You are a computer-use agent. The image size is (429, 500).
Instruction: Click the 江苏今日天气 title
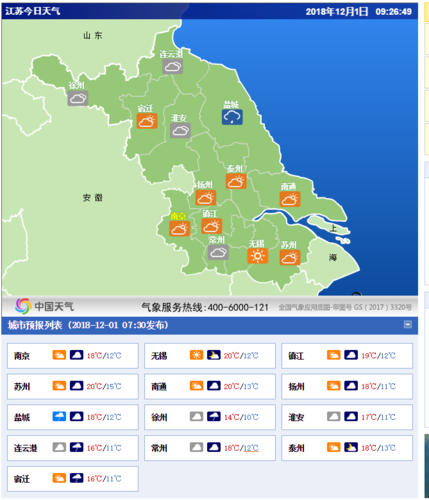coord(33,11)
